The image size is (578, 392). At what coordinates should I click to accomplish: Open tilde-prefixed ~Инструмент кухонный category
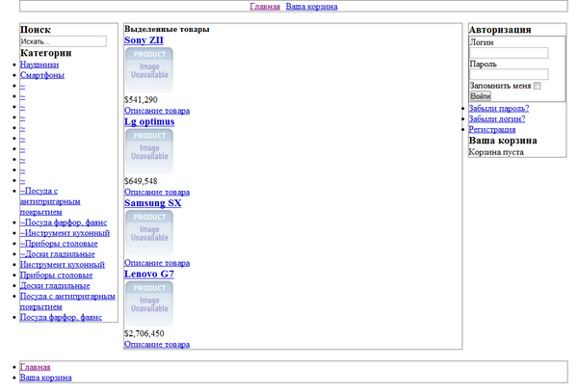pos(65,233)
